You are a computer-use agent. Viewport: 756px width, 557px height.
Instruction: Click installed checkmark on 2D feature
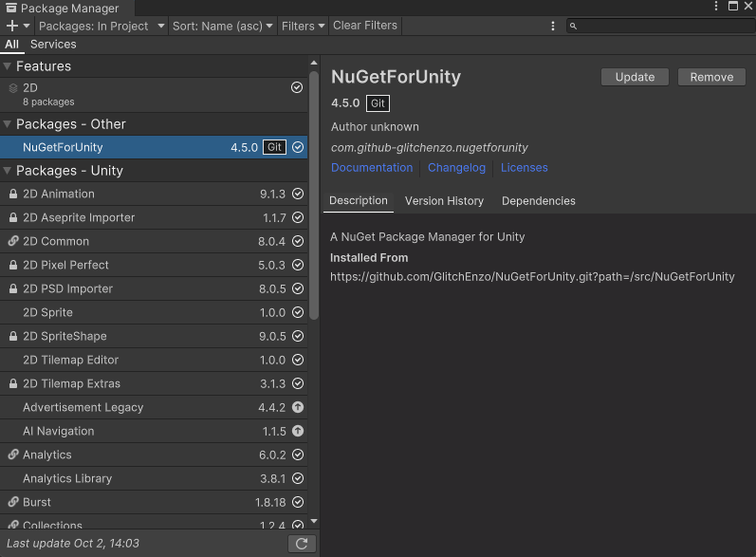(297, 87)
